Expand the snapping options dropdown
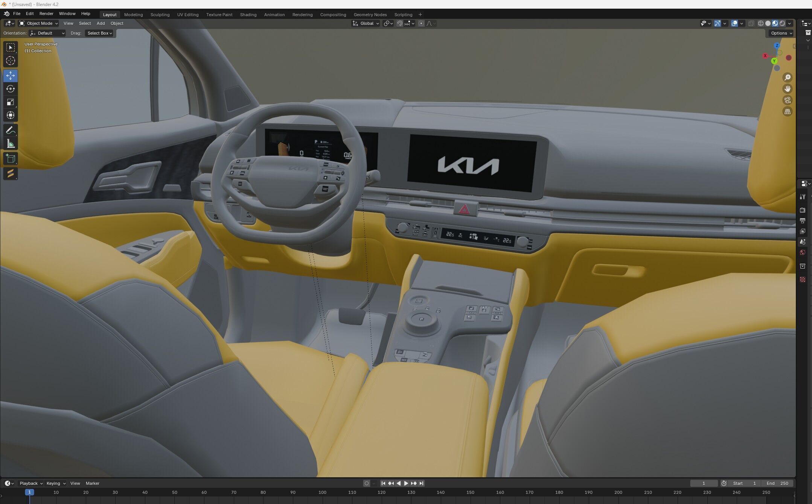The width and height of the screenshot is (812, 504). coord(410,23)
